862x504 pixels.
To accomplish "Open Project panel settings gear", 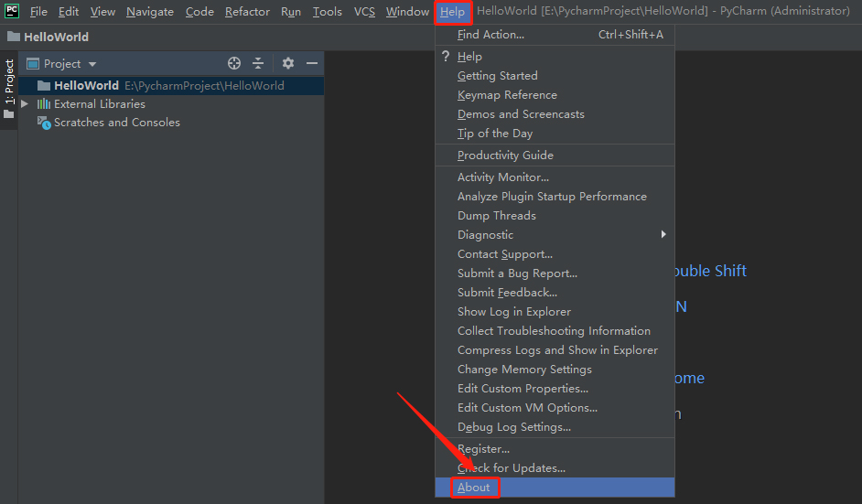I will tap(288, 63).
